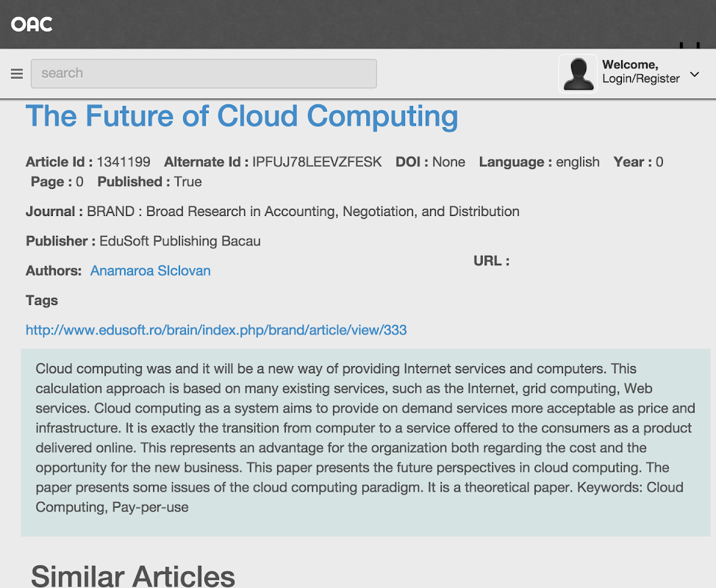This screenshot has height=588, width=716.
Task: Open author Anamaroa SIclovan's page
Action: coord(150,270)
